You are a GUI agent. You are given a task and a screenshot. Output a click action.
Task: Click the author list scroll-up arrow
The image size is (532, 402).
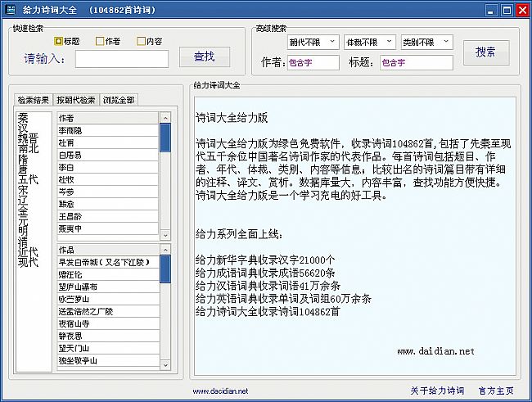[165, 118]
